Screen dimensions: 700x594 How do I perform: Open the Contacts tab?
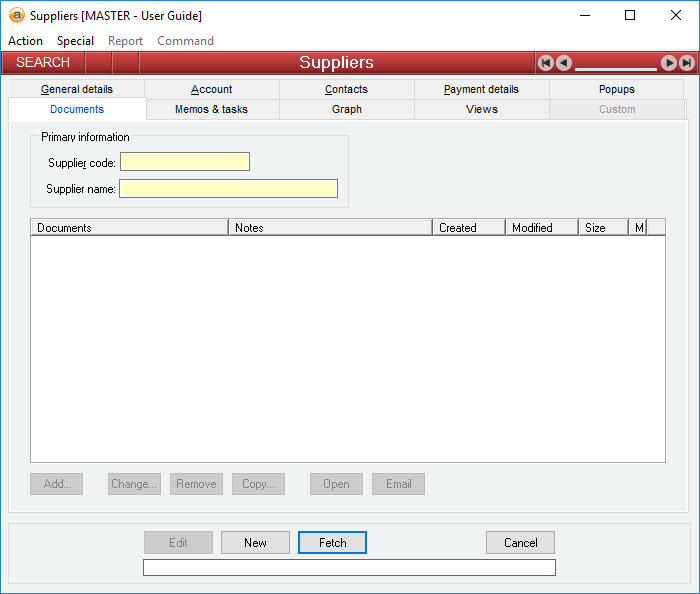click(x=346, y=89)
